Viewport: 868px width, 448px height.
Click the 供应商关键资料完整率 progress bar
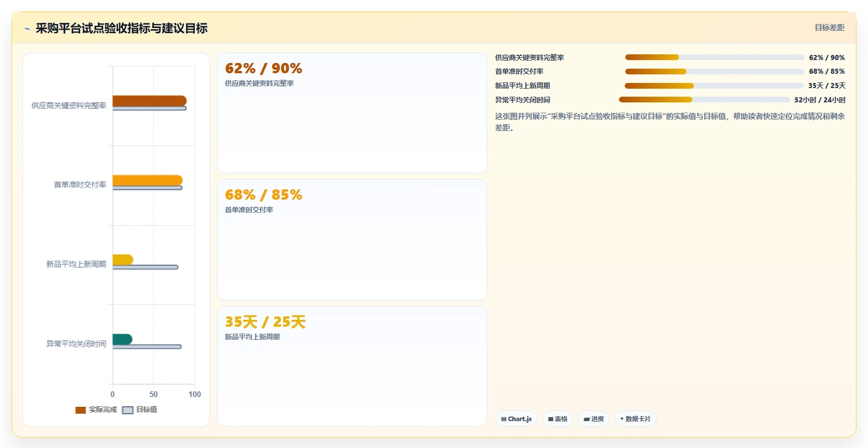pyautogui.click(x=715, y=57)
